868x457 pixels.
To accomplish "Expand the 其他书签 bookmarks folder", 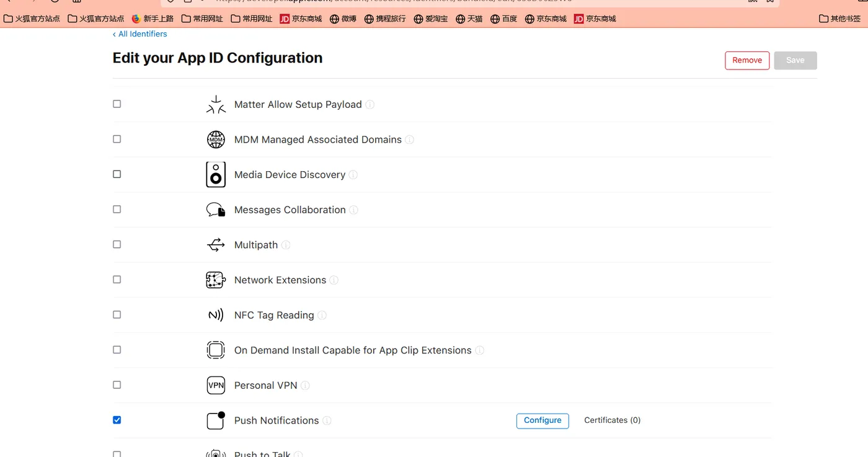I will [x=839, y=19].
